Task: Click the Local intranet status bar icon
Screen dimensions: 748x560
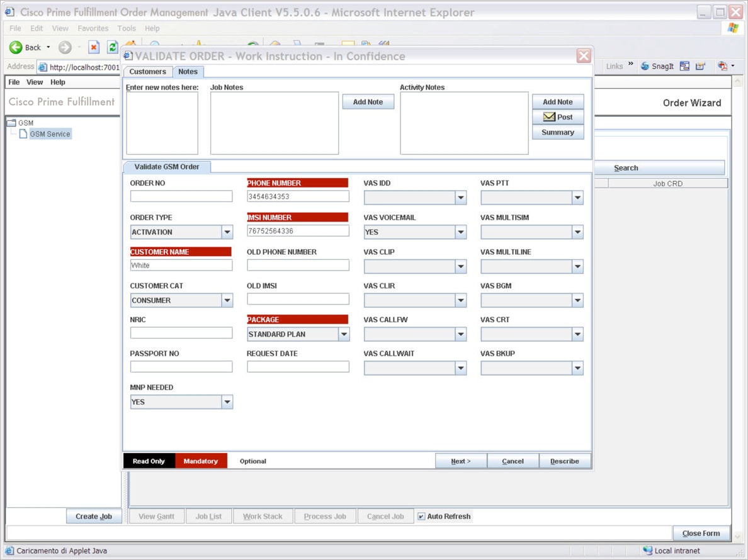Action: (x=647, y=551)
